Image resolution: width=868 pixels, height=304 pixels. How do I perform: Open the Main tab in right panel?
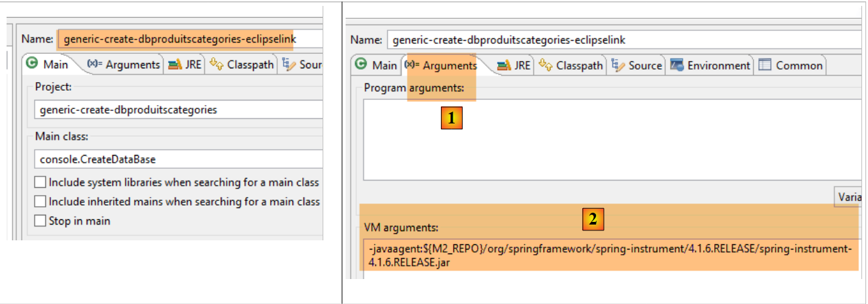(377, 65)
